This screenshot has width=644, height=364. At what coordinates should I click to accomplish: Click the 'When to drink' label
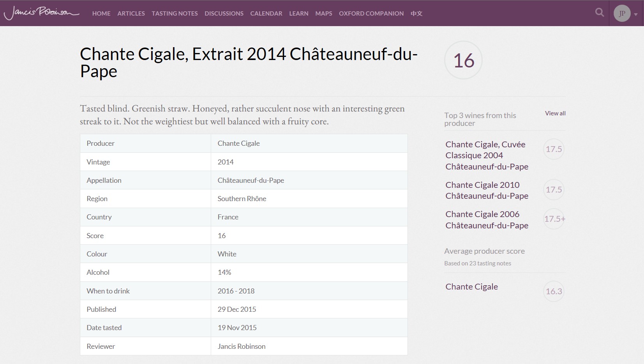[108, 291]
